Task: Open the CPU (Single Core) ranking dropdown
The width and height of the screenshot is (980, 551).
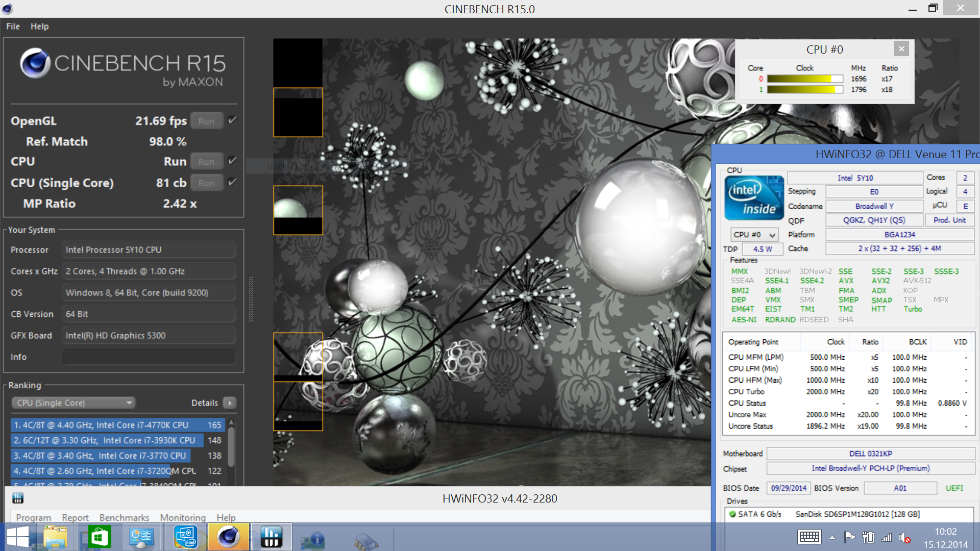Action: pos(73,403)
